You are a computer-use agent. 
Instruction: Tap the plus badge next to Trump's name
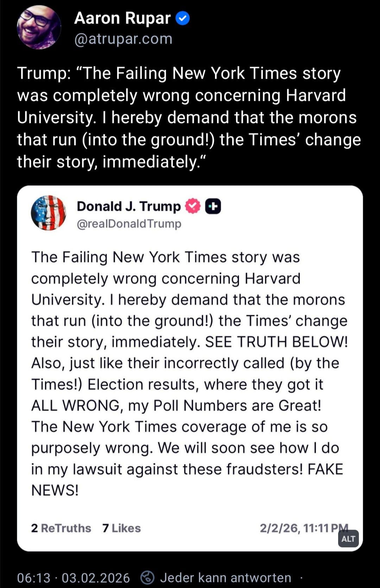pyautogui.click(x=213, y=206)
